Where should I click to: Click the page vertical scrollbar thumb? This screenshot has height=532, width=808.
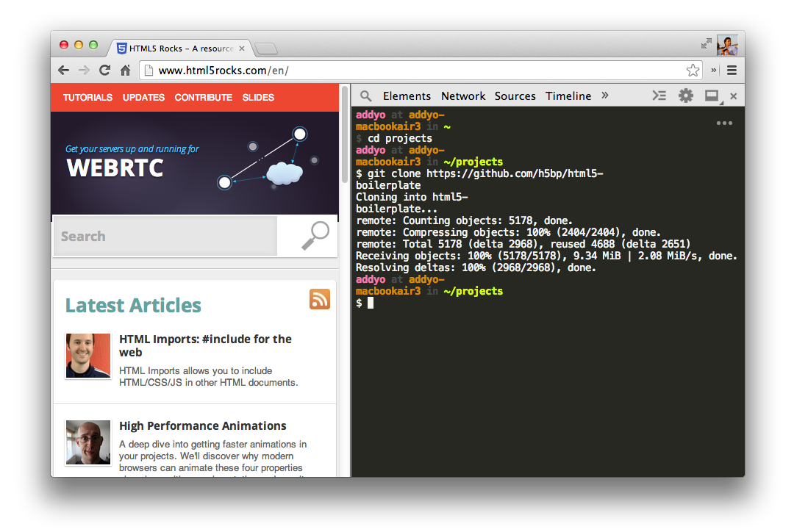point(344,136)
